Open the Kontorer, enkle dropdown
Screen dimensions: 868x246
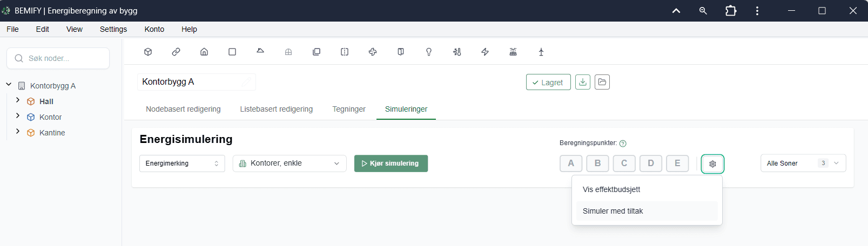tap(290, 163)
